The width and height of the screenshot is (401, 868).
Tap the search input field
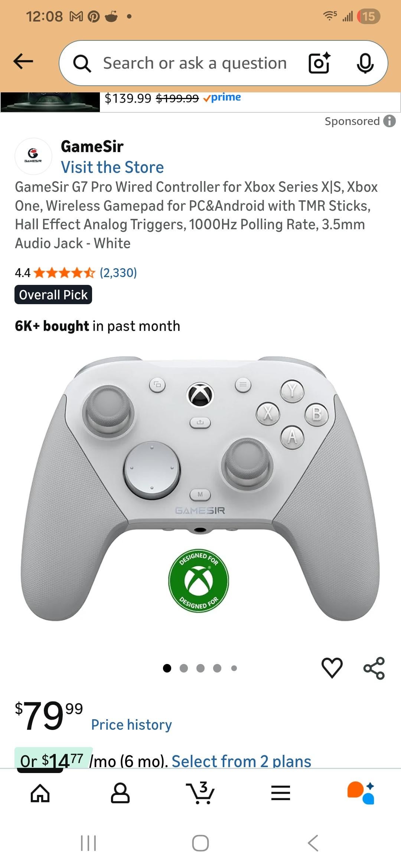coord(195,63)
